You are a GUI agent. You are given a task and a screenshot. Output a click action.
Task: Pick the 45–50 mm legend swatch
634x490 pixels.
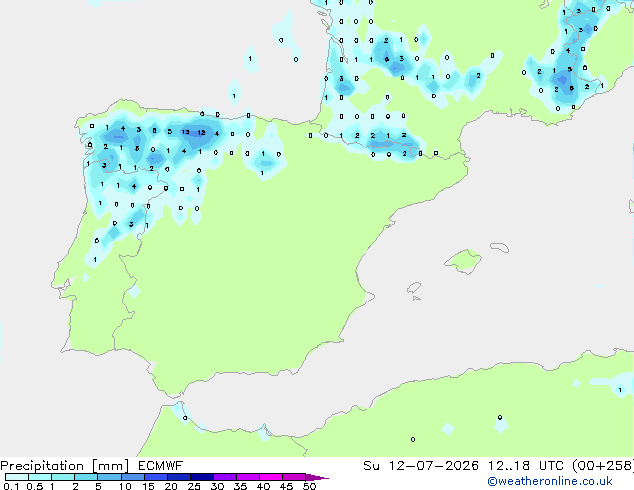[x=294, y=477]
